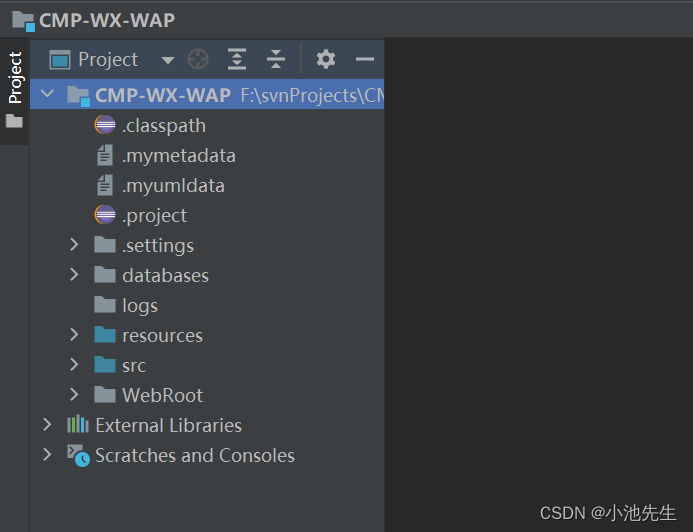Select the WebRoot folder name
Viewport: 693px width, 532px height.
[x=162, y=395]
